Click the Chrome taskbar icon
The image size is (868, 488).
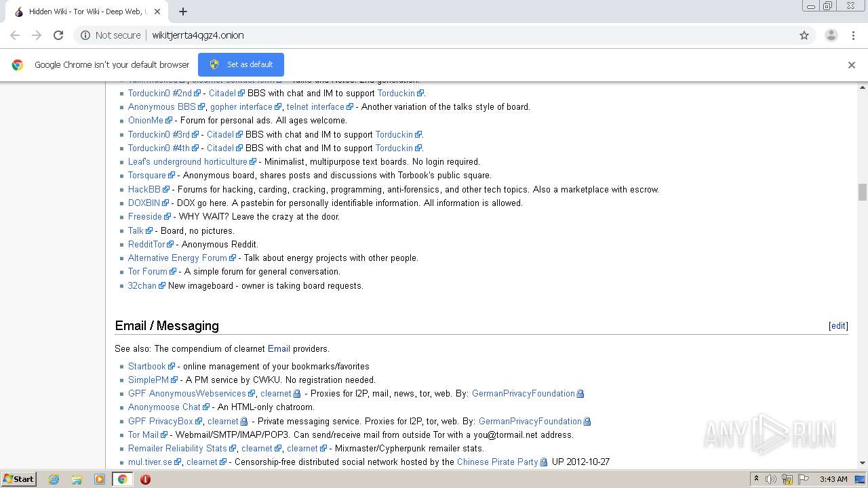122,479
